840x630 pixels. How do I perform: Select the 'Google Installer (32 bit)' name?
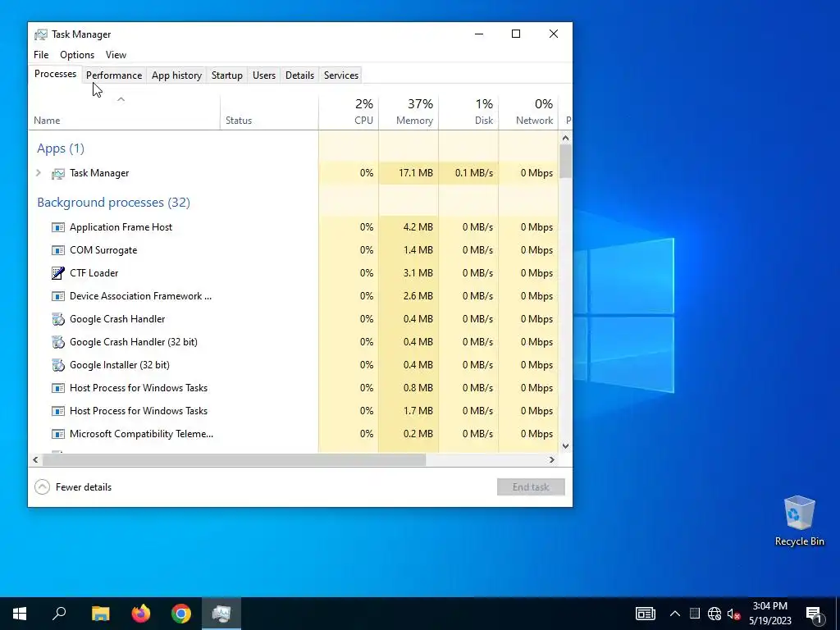coord(120,365)
